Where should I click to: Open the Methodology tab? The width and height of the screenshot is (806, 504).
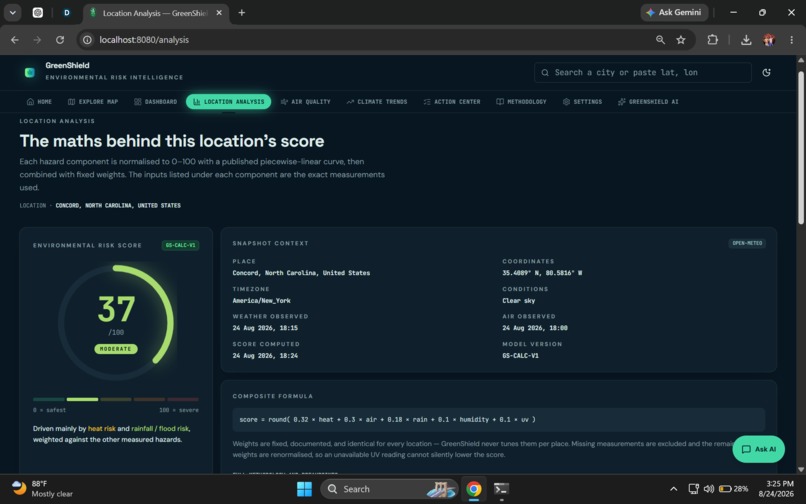point(521,102)
